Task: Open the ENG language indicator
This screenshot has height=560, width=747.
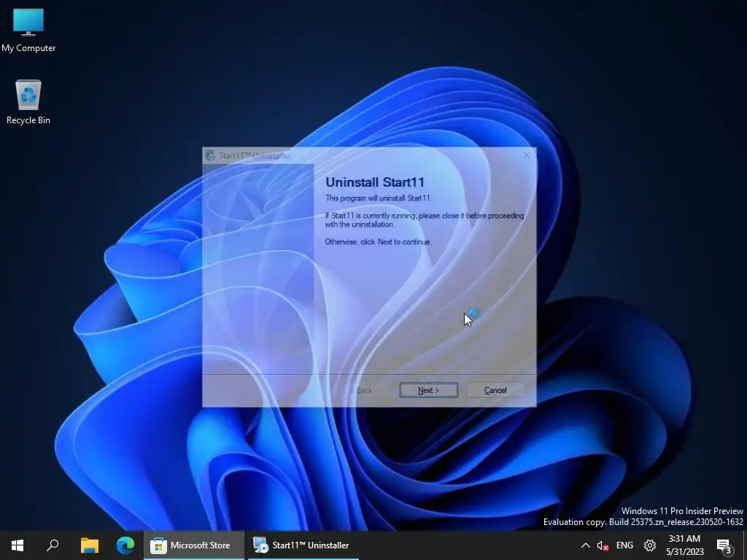Action: 624,545
